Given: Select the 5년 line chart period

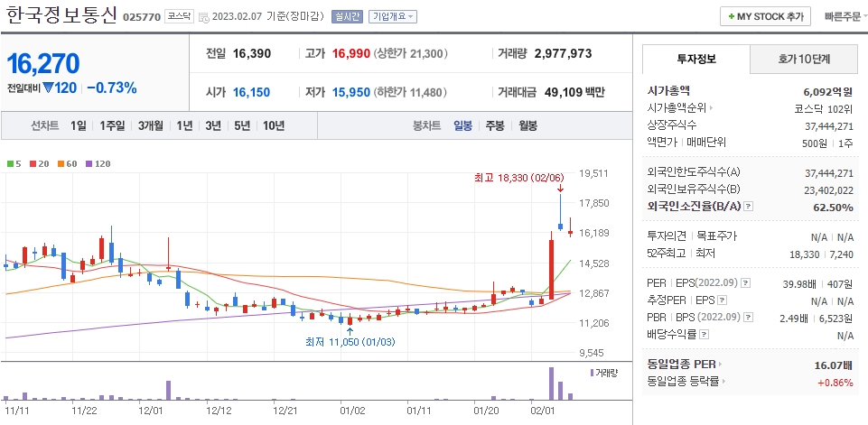Looking at the screenshot, I should (x=242, y=125).
